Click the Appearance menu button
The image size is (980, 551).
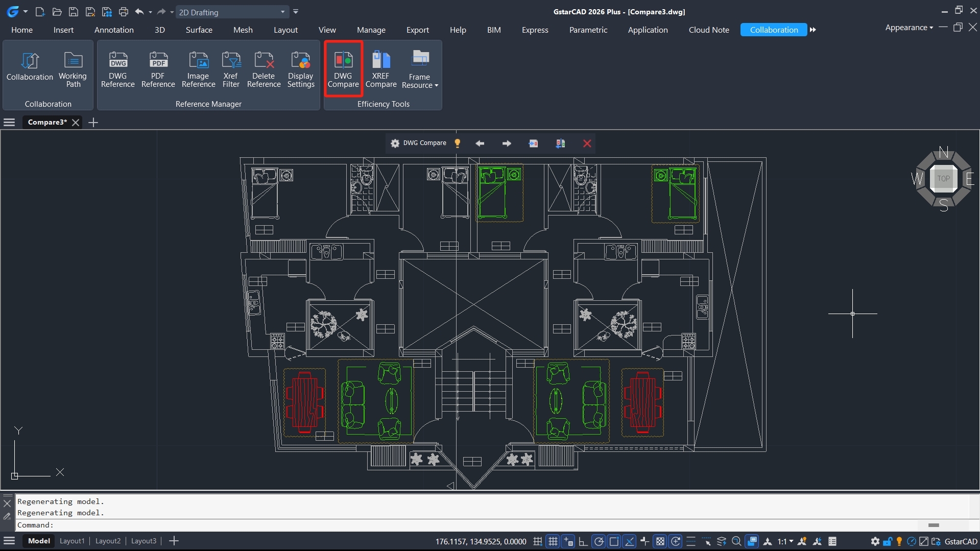[909, 28]
